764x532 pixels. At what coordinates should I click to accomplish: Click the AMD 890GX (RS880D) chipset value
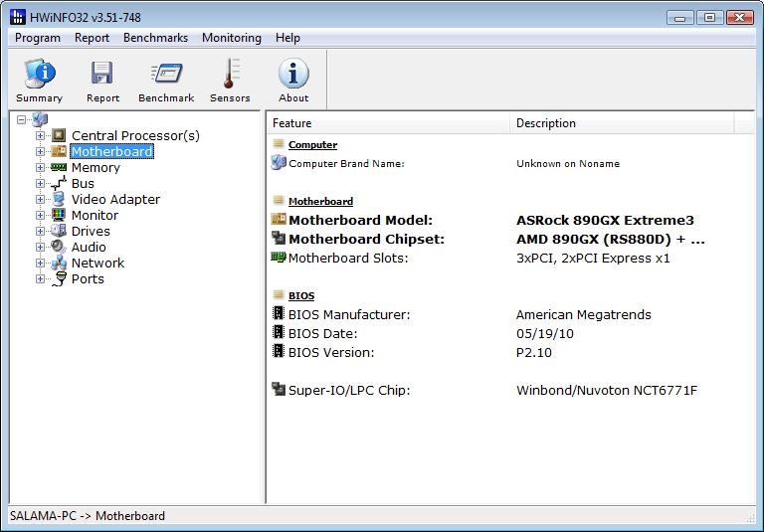pyautogui.click(x=611, y=240)
